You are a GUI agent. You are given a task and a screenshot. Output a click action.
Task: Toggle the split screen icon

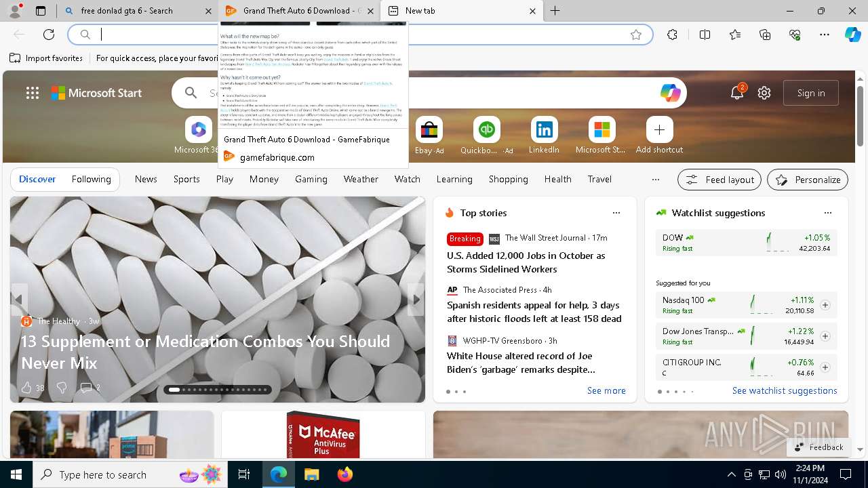705,35
